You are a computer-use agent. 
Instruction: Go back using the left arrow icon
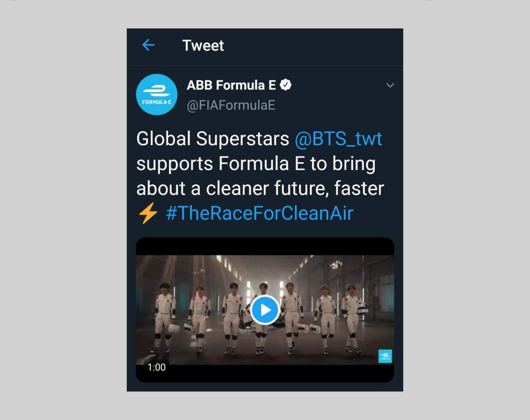click(x=149, y=45)
